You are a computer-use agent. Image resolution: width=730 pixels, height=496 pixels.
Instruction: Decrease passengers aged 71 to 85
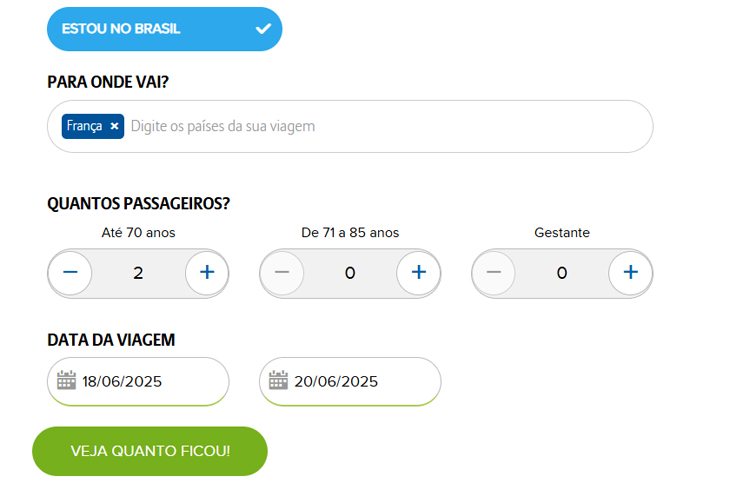[x=282, y=272]
